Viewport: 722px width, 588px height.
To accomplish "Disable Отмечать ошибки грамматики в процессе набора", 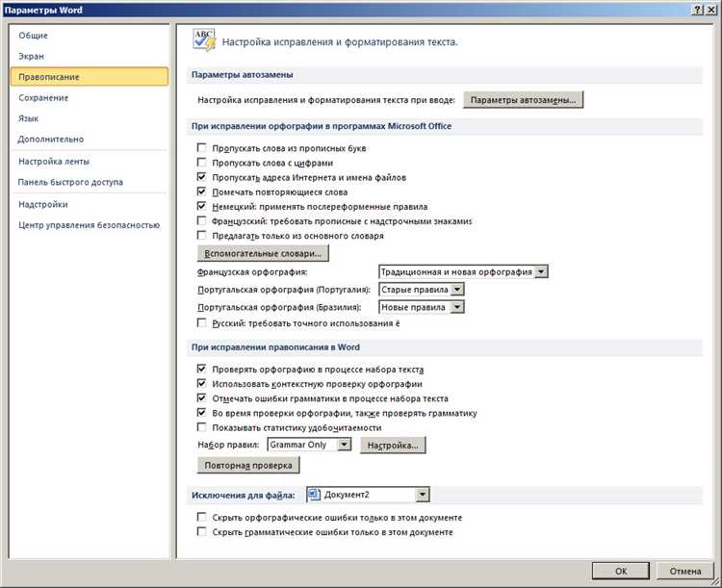I will click(x=202, y=398).
